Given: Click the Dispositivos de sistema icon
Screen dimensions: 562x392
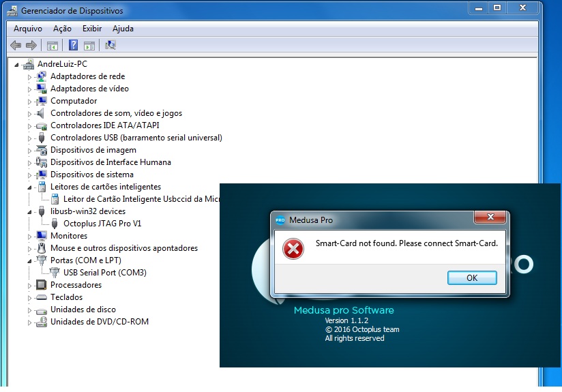Looking at the screenshot, I should [42, 175].
